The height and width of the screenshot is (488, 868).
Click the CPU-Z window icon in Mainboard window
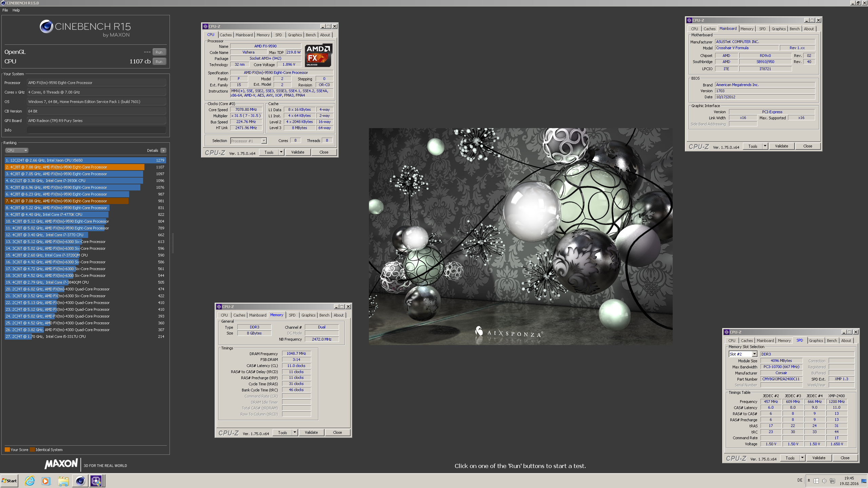click(689, 20)
